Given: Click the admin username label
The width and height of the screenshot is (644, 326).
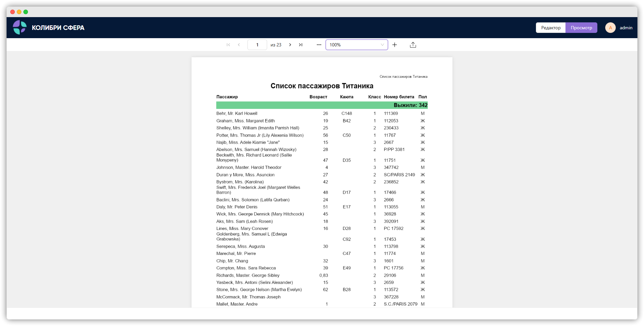Looking at the screenshot, I should click(x=626, y=28).
